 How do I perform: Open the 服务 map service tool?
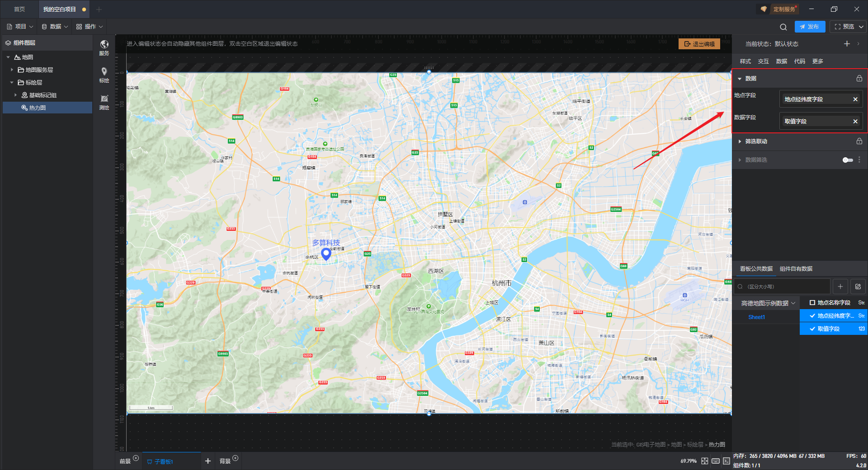coord(104,47)
